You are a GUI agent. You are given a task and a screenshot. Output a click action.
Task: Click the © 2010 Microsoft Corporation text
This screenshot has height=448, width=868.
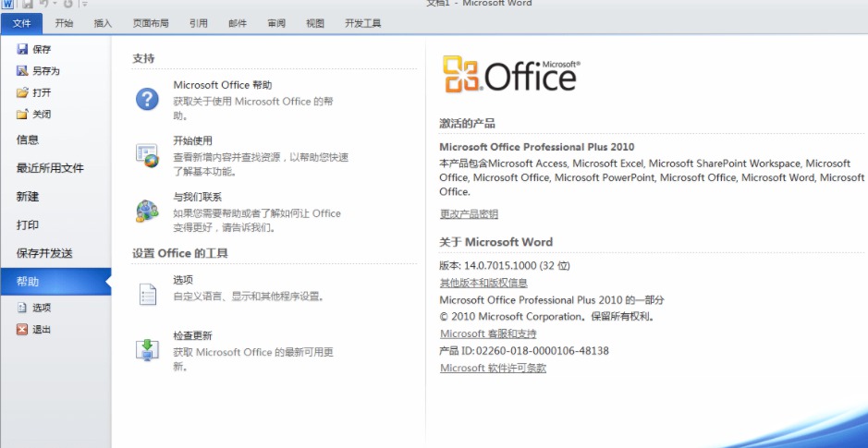547,316
